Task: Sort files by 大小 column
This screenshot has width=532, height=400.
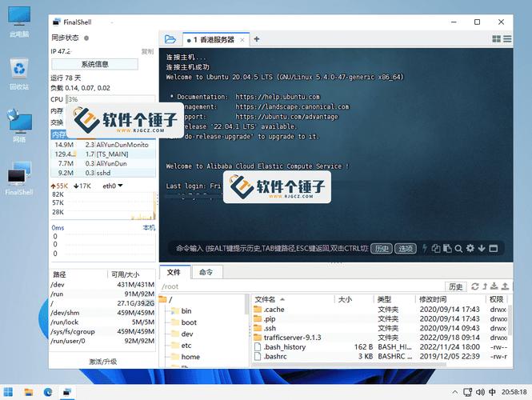Action: (345, 299)
